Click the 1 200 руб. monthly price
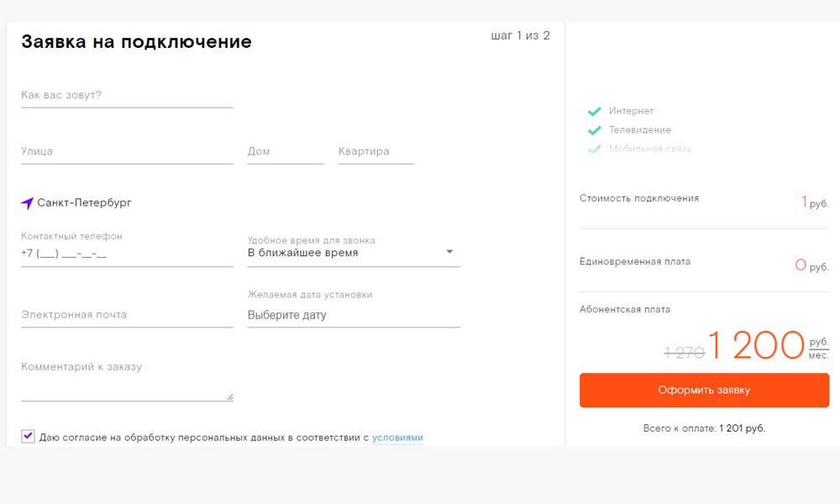Viewport: 840px width, 504px height. (x=756, y=345)
